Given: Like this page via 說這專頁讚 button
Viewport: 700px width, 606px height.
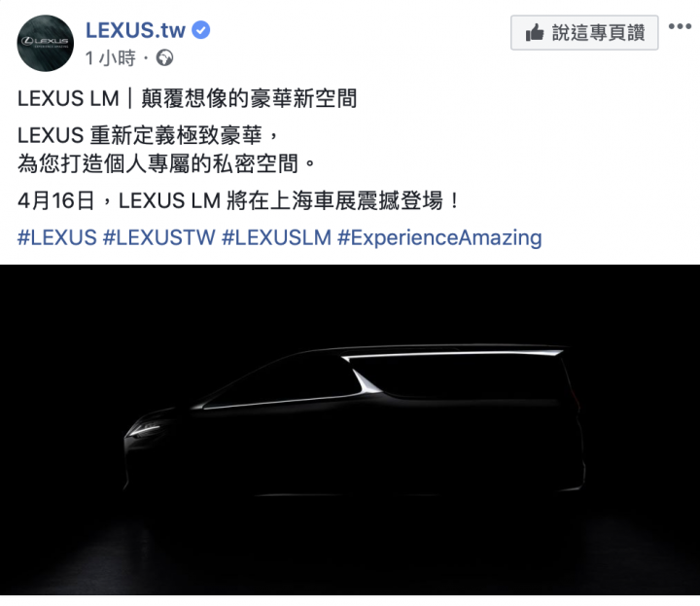Looking at the screenshot, I should pyautogui.click(x=584, y=33).
